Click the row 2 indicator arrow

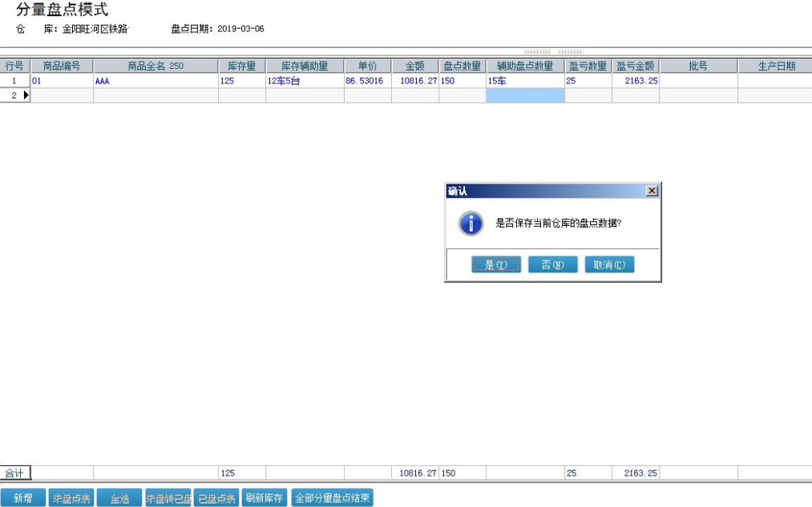26,95
